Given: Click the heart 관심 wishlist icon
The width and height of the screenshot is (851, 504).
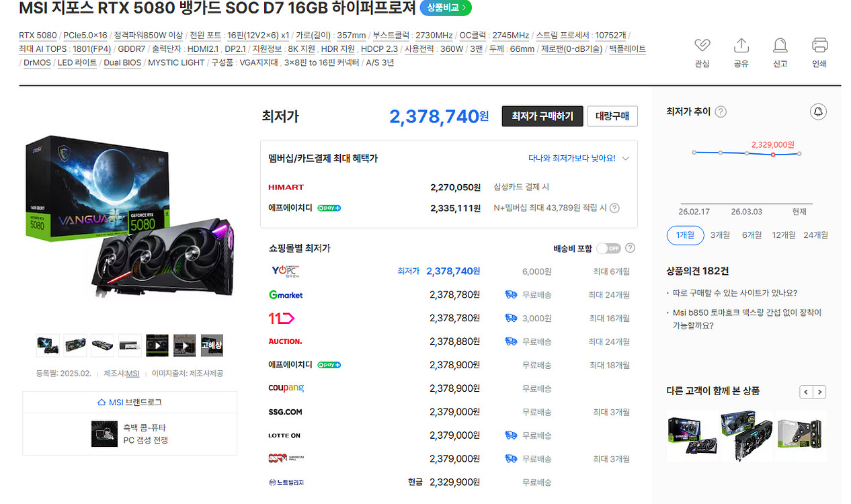Looking at the screenshot, I should pyautogui.click(x=702, y=46).
